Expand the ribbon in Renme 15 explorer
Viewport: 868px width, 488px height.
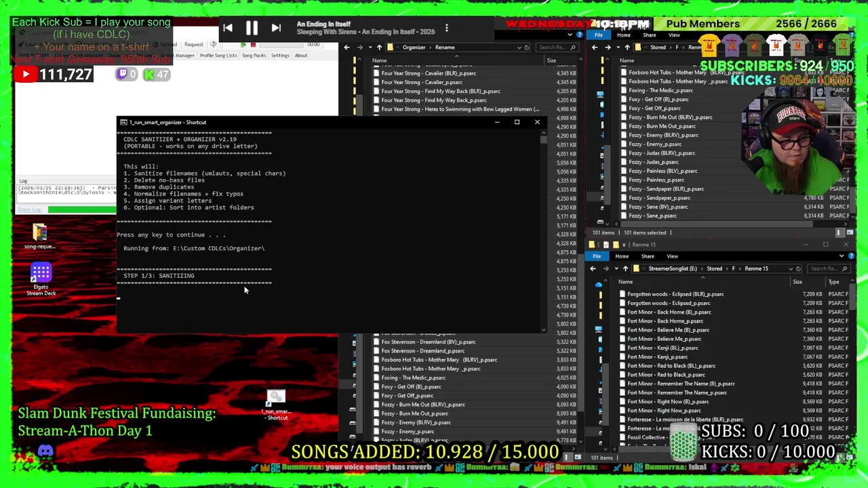coord(842,256)
